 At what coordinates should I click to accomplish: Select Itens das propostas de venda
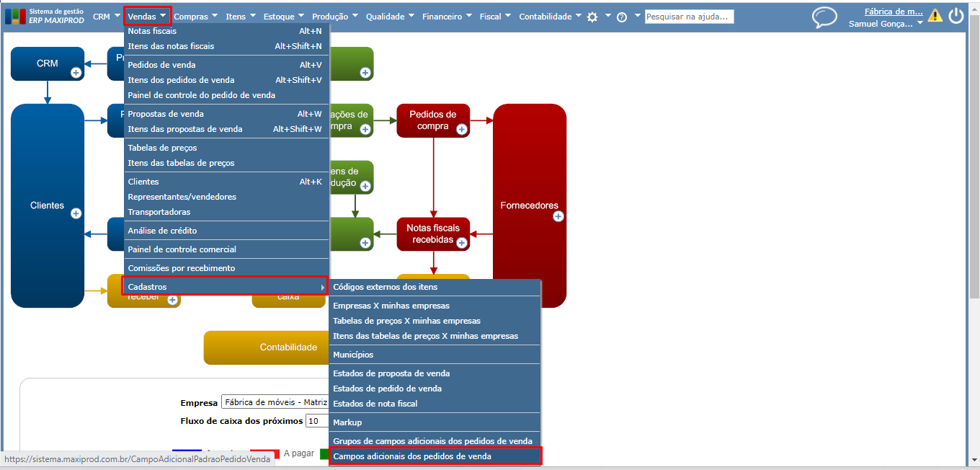tap(226, 129)
